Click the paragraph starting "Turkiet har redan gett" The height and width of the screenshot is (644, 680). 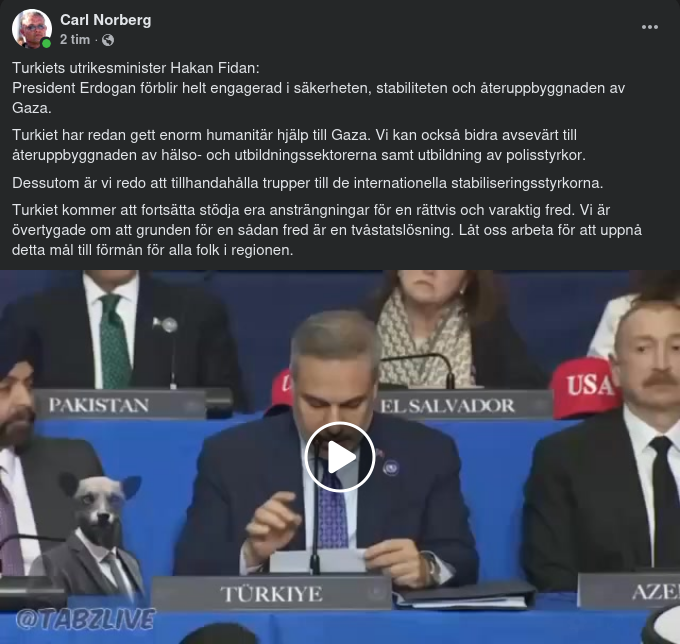coord(299,145)
